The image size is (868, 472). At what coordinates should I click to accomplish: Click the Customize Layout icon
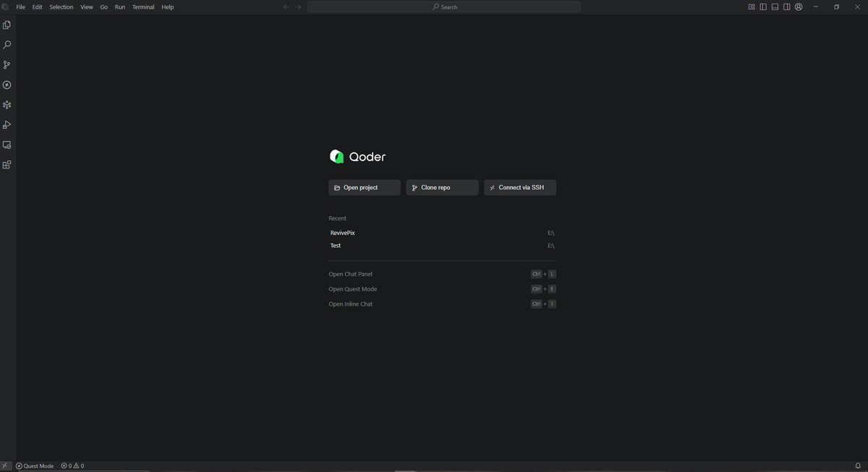click(752, 7)
